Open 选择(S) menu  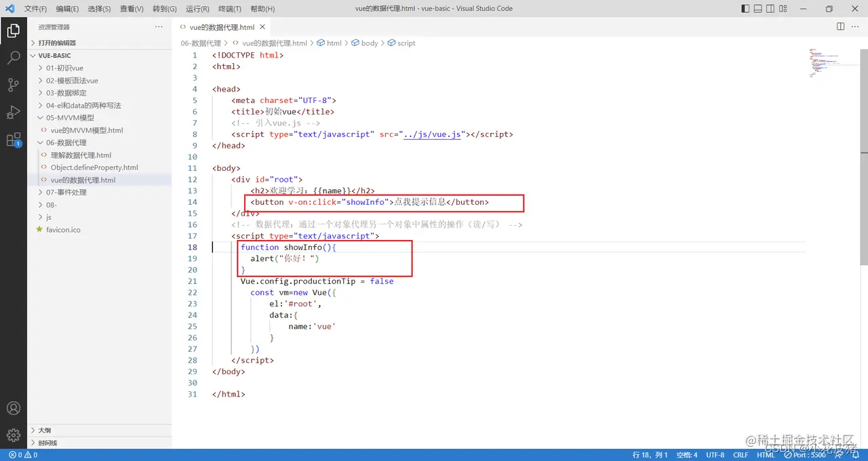tap(99, 9)
